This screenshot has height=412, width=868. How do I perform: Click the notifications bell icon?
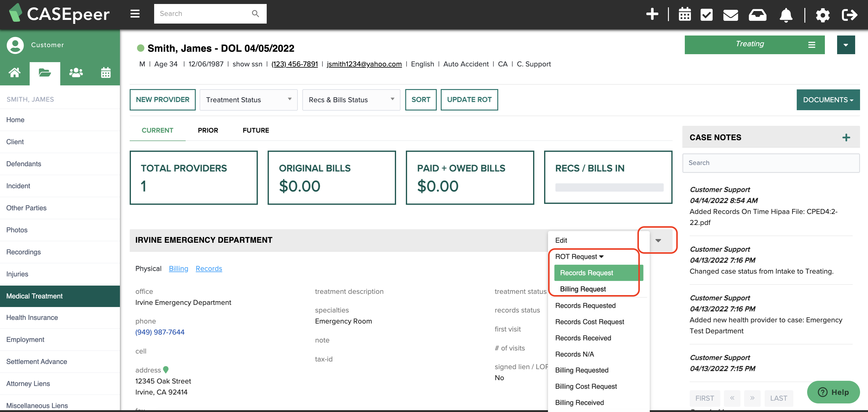(785, 15)
